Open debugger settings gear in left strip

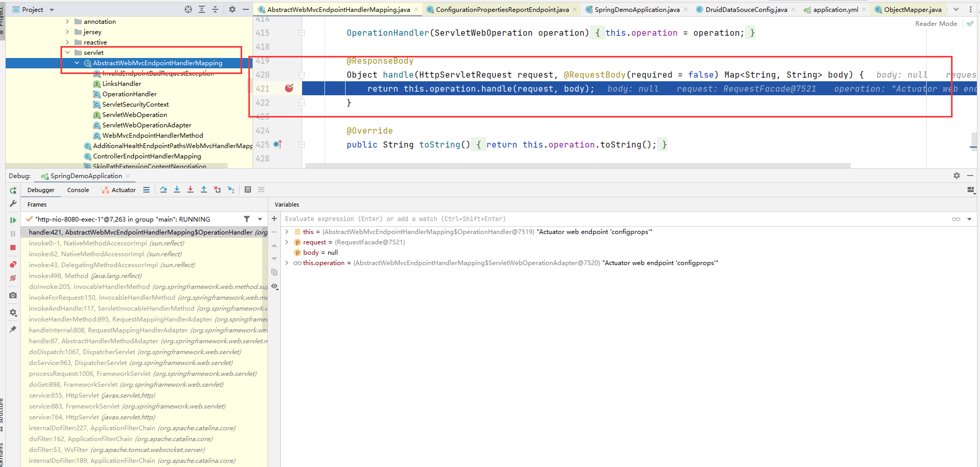pos(13,313)
